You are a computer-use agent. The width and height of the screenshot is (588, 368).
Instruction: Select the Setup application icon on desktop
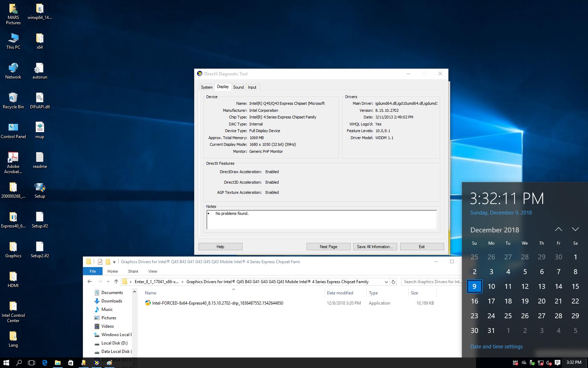click(40, 190)
